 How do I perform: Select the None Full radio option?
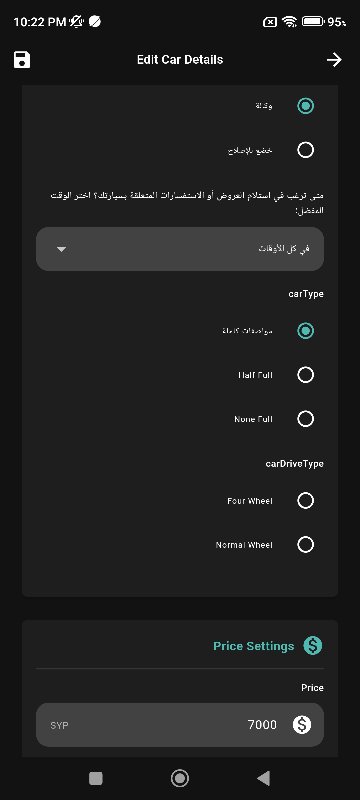point(305,419)
